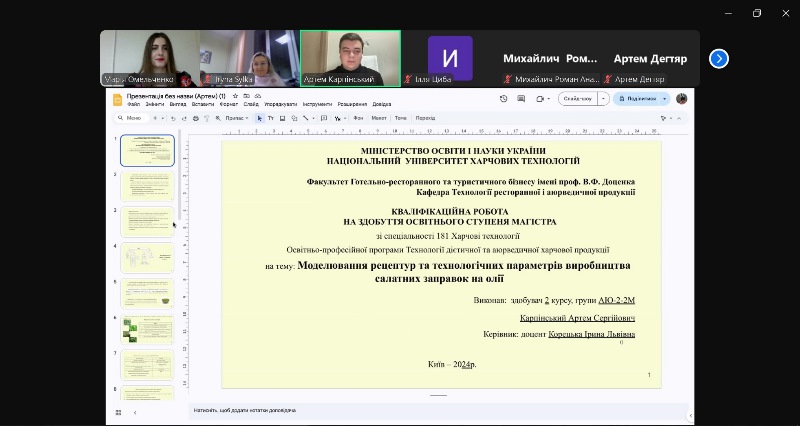Click the Перехід transition button
800x426 pixels.
coord(425,118)
